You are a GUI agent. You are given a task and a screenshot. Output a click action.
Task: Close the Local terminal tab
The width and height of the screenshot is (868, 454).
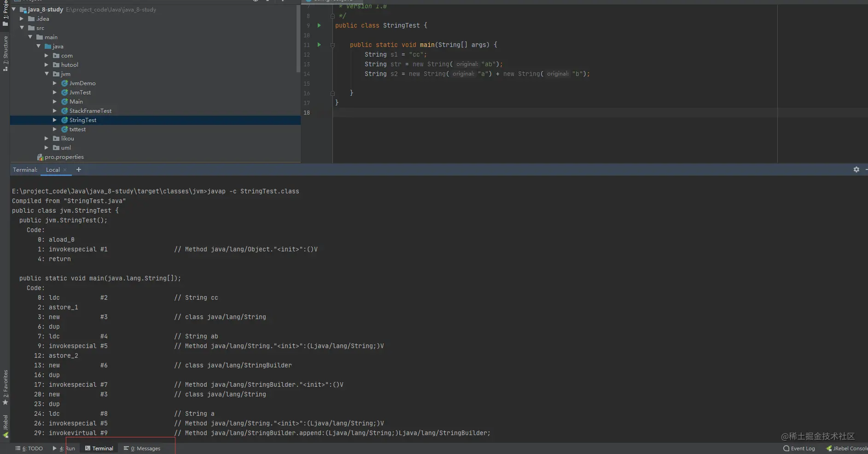pyautogui.click(x=65, y=170)
